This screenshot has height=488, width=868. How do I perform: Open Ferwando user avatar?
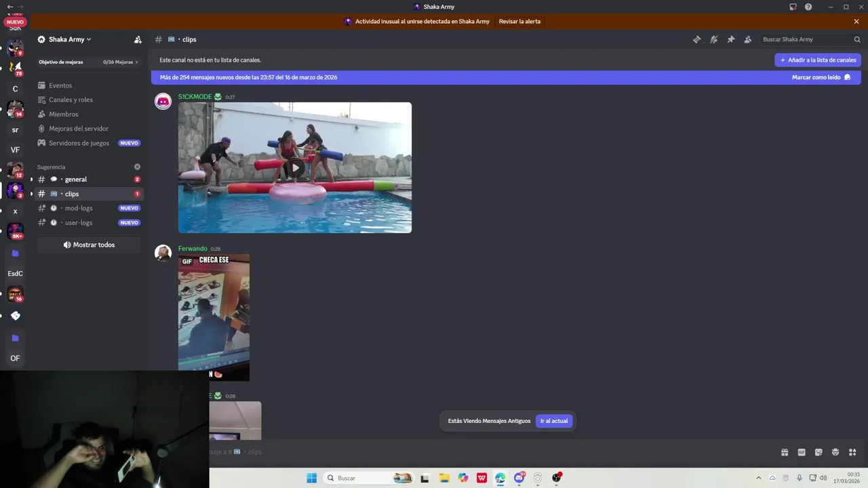click(163, 253)
